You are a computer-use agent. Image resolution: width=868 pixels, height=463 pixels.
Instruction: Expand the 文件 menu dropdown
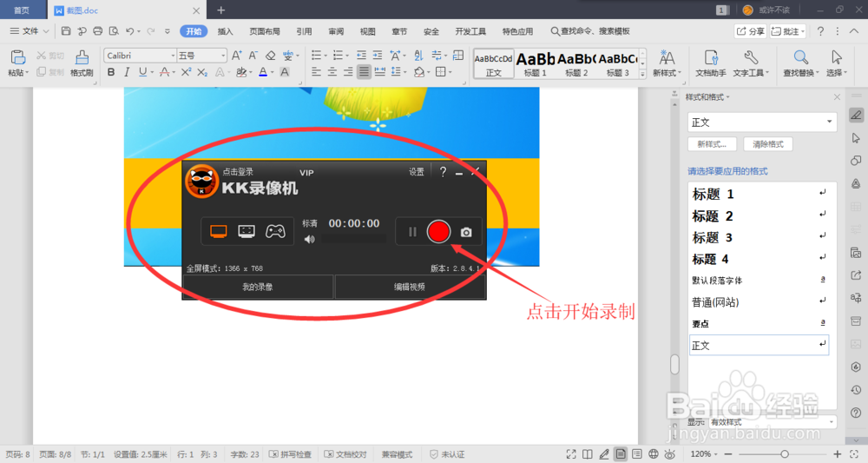point(30,31)
